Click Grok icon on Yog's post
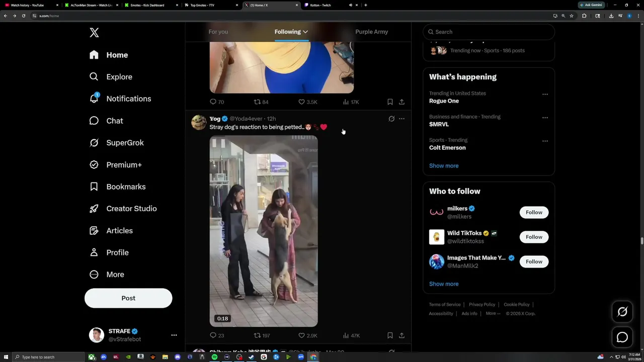 click(x=391, y=119)
